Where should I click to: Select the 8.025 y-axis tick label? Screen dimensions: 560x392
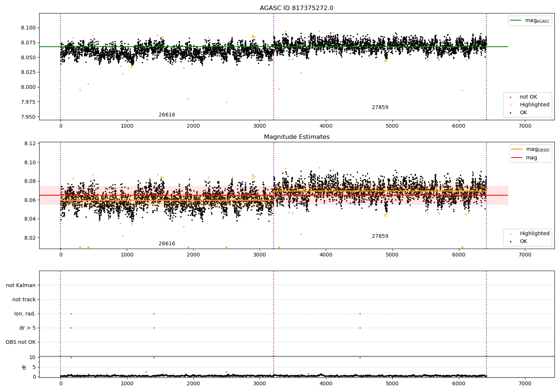coord(28,72)
